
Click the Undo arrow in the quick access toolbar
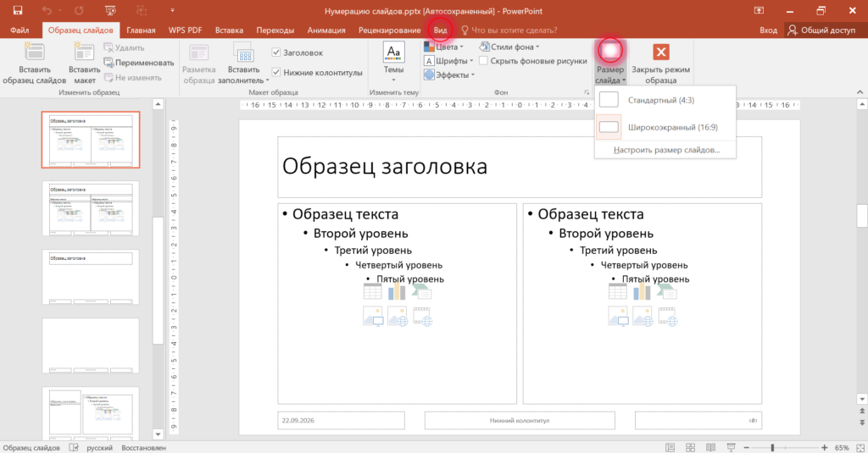tap(47, 10)
